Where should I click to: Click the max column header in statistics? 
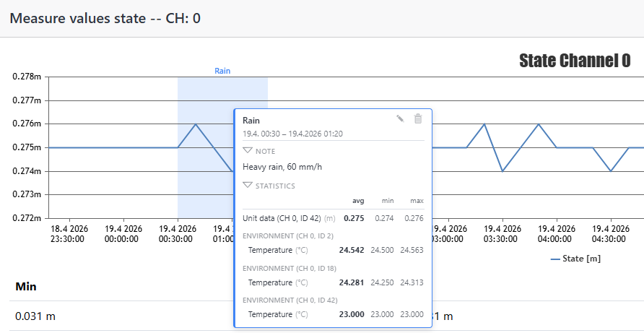click(417, 201)
